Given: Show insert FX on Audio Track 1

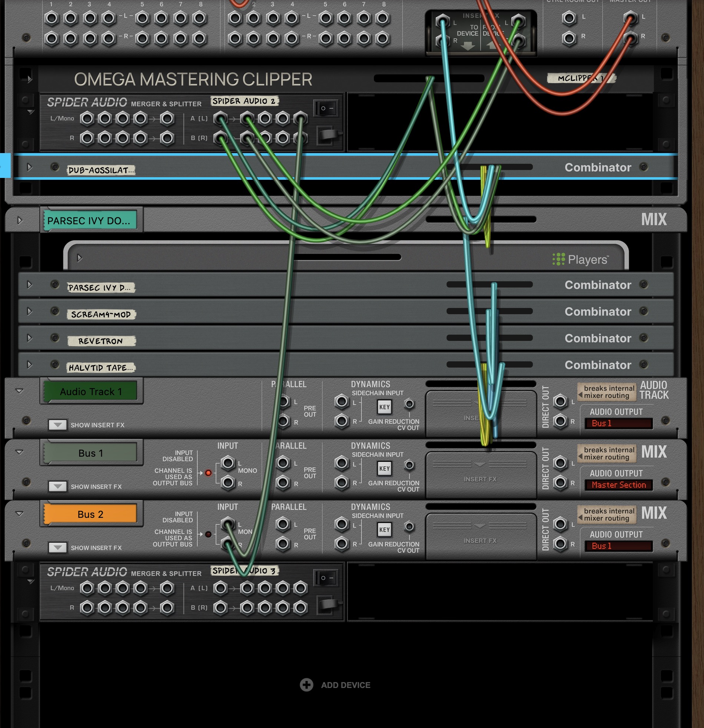Looking at the screenshot, I should coord(57,425).
